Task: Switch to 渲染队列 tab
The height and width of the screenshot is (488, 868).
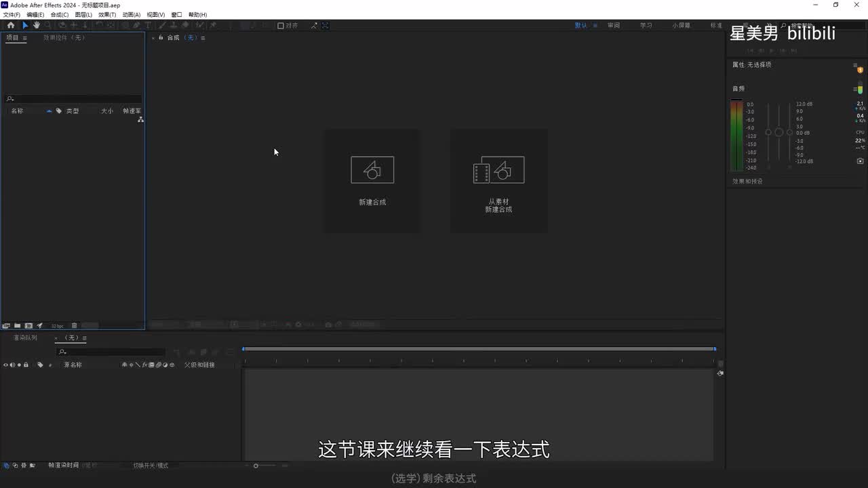Action: (25, 338)
